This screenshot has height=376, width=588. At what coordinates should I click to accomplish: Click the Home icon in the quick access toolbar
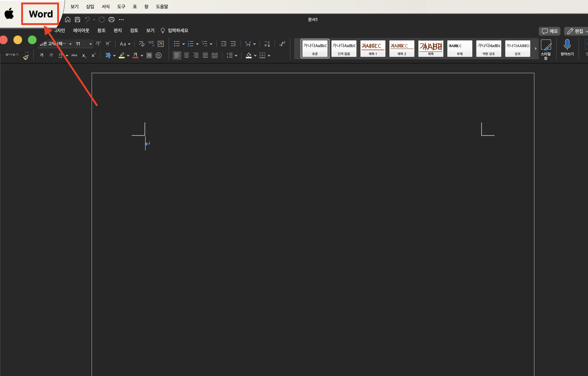[x=68, y=20]
